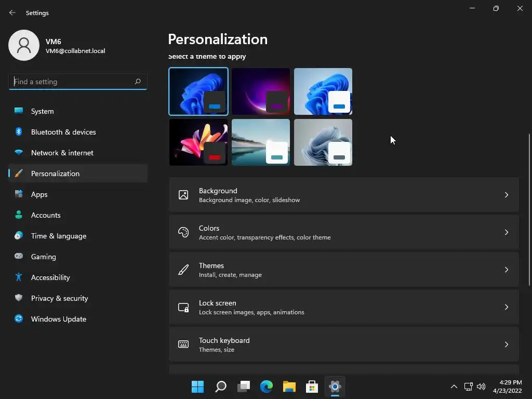Viewport: 532px width, 399px height.
Task: Click the Apps icon in sidebar
Action: (x=19, y=194)
